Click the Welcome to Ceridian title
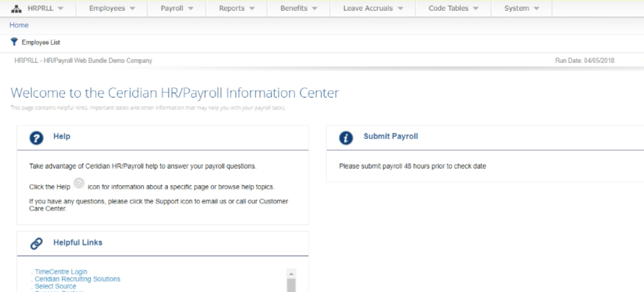Viewport: 644px width, 292px height. 175,93
